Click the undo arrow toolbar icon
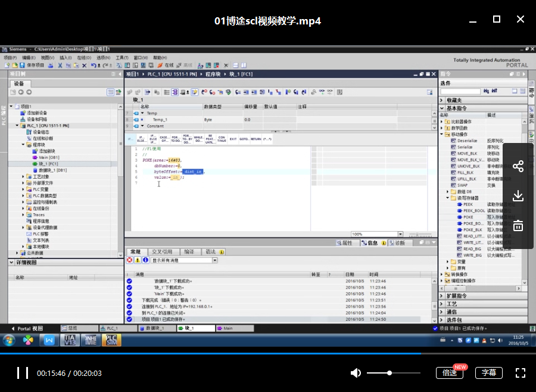536x392 pixels. 94,65
